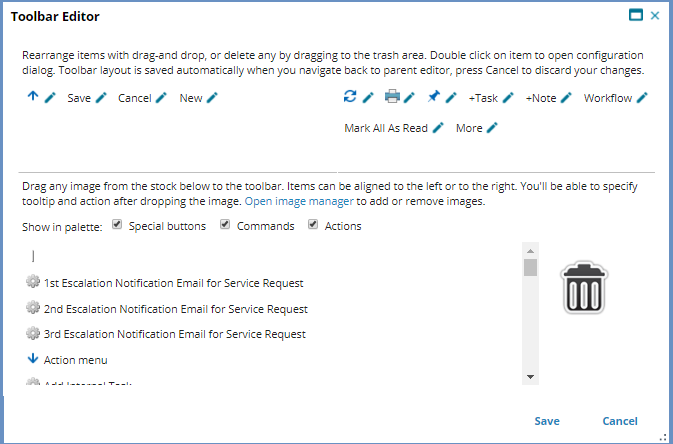Select the Action menu palette item
The height and width of the screenshot is (444, 673).
pos(75,359)
